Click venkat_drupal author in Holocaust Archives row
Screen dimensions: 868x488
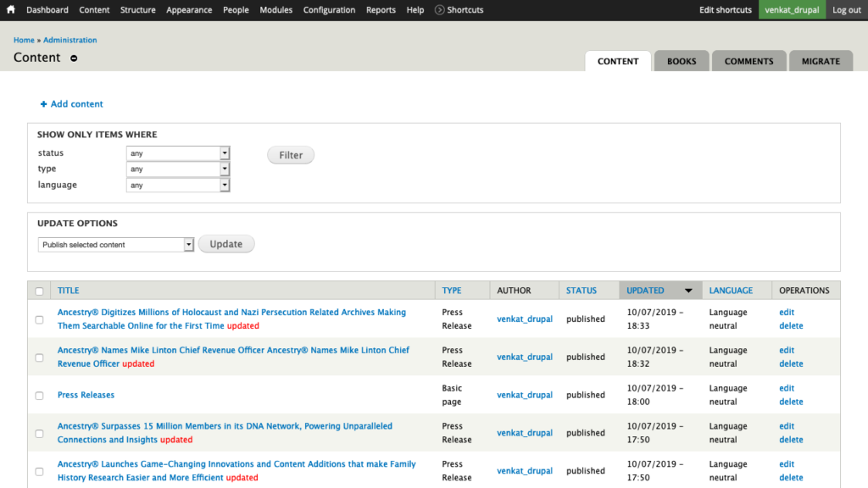[x=524, y=319]
